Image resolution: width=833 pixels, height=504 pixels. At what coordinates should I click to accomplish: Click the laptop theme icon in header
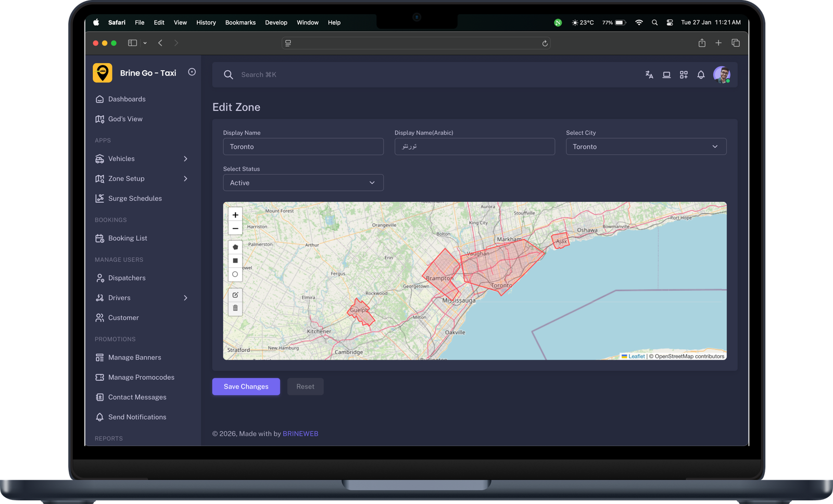click(666, 75)
